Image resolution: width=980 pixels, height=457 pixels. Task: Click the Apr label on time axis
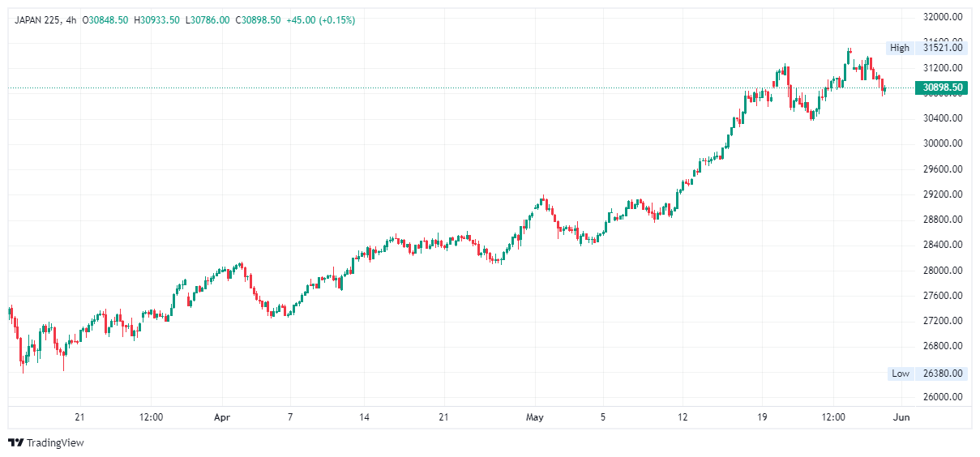click(x=222, y=417)
